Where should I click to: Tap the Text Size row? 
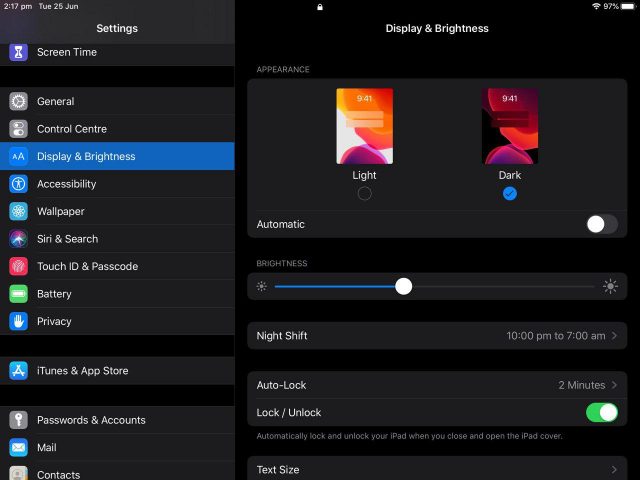coord(437,469)
